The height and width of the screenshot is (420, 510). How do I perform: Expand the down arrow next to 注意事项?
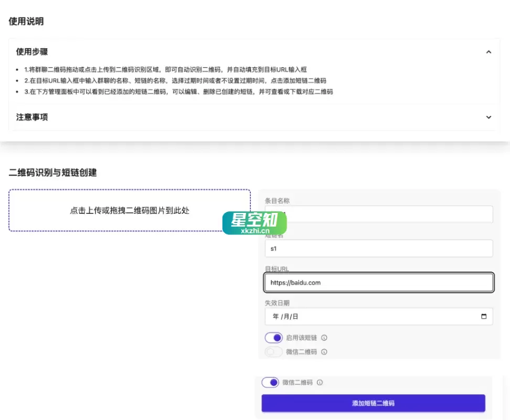coord(488,117)
